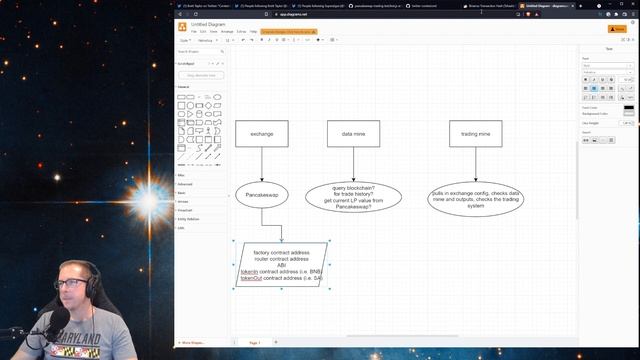Collapse the General shapes section

[183, 87]
